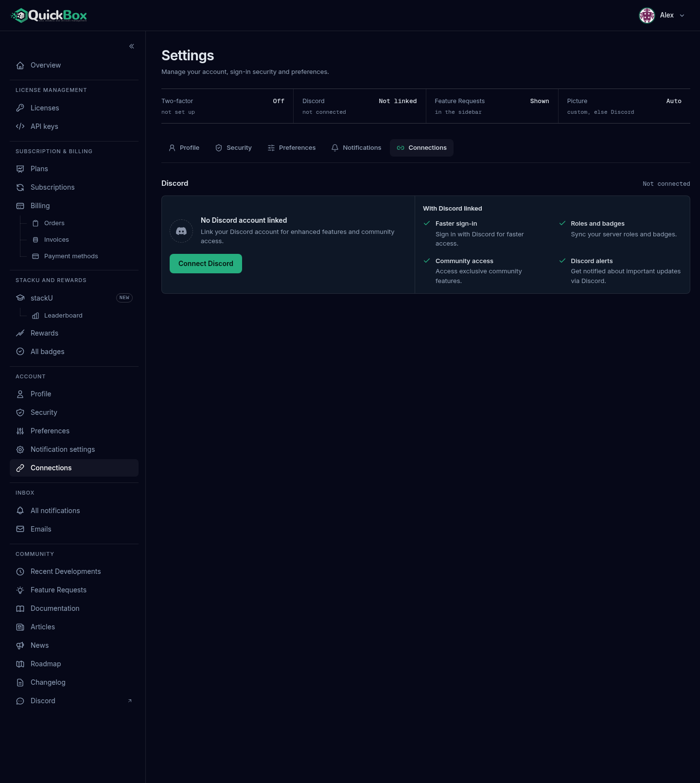Click the Emails envelope icon
This screenshot has width=700, height=783.
pyautogui.click(x=20, y=529)
